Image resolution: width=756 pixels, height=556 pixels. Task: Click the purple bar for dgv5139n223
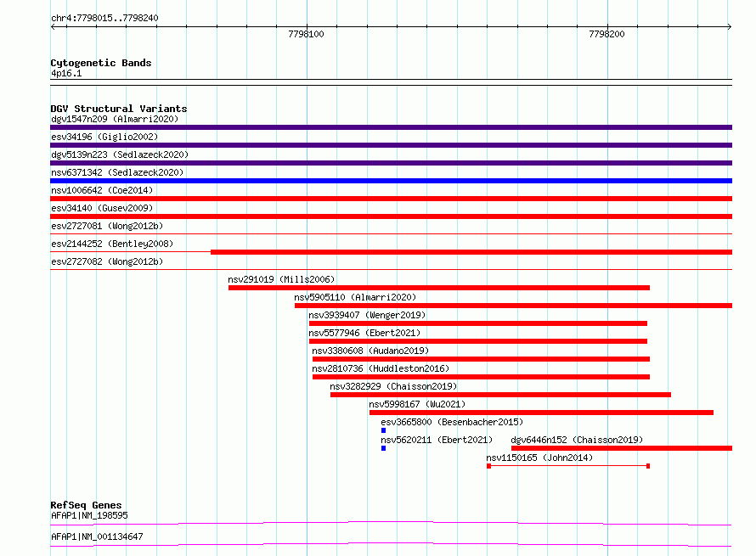point(391,163)
